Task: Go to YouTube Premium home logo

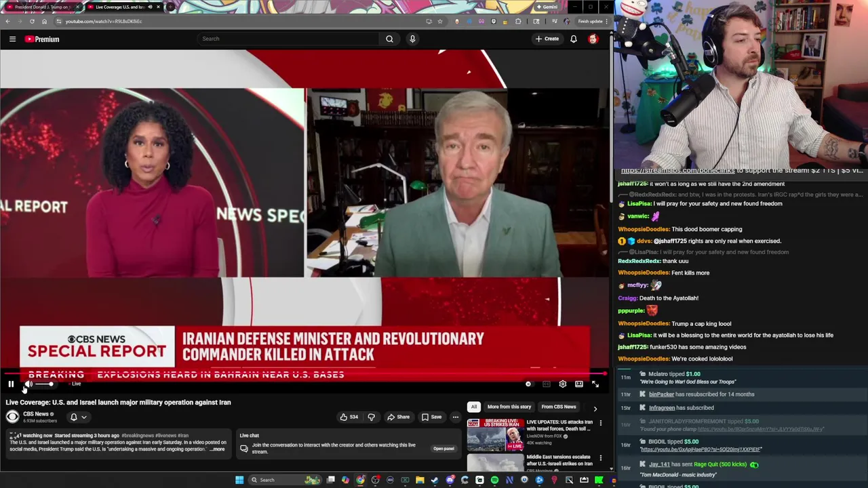Action: tap(42, 39)
